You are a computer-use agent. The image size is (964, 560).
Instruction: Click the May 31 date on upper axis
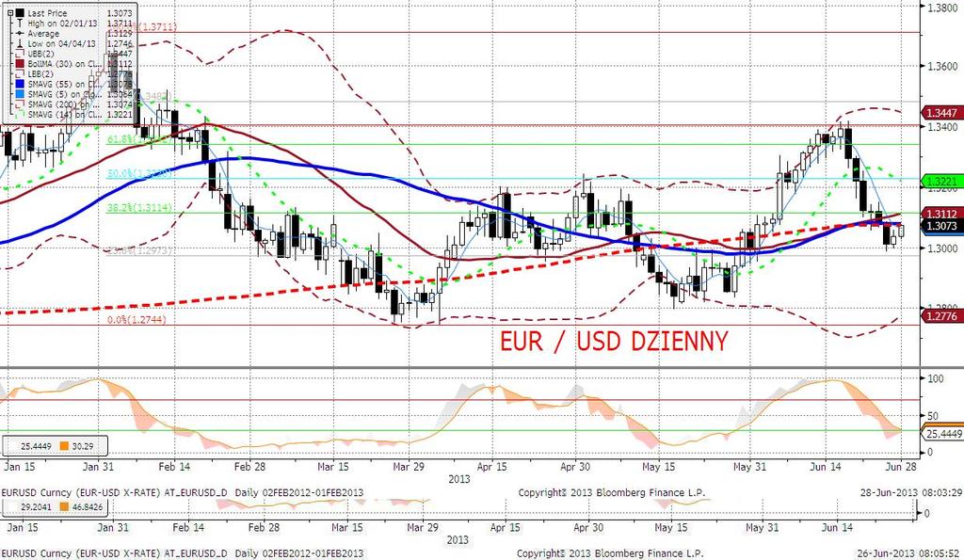pos(749,467)
